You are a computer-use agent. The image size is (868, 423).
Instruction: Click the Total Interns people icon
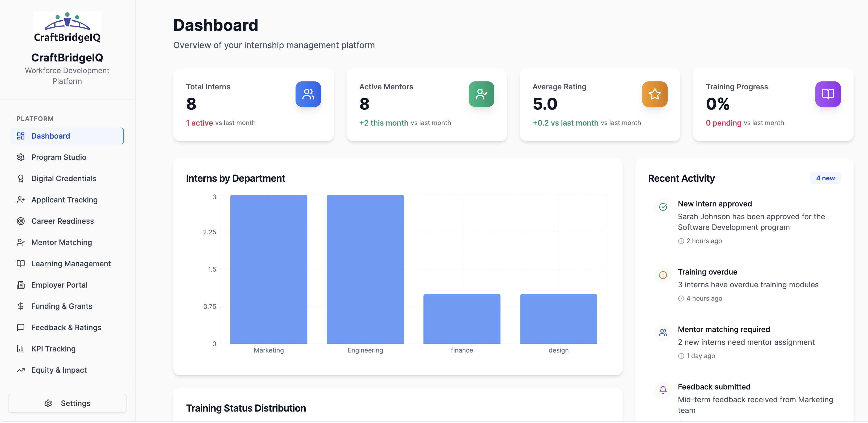coord(308,94)
